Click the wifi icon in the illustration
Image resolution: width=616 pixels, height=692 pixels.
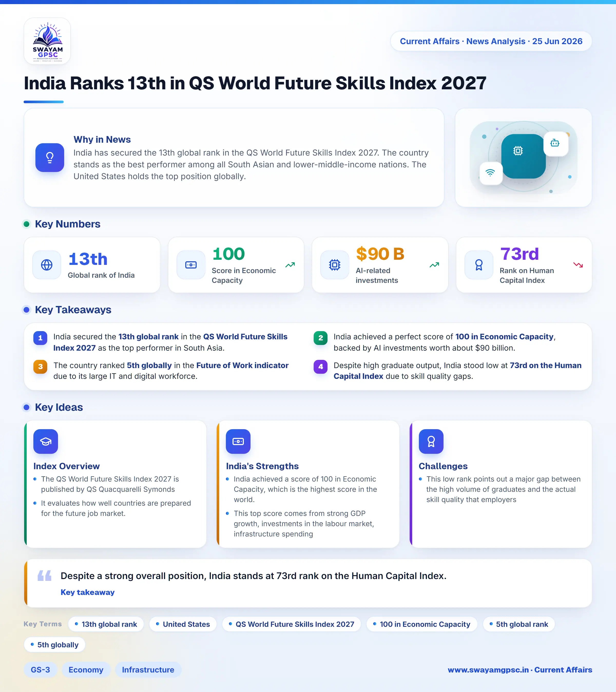coord(490,173)
